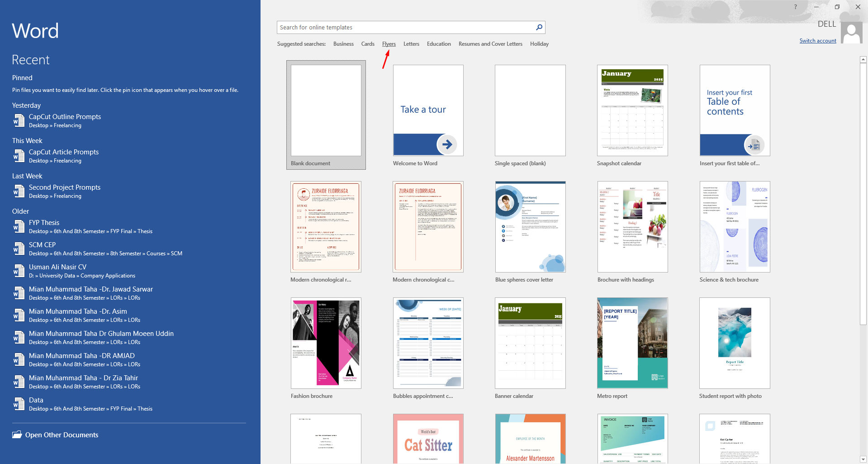868x464 pixels.
Task: Click inside the online templates search box
Action: pyautogui.click(x=403, y=27)
